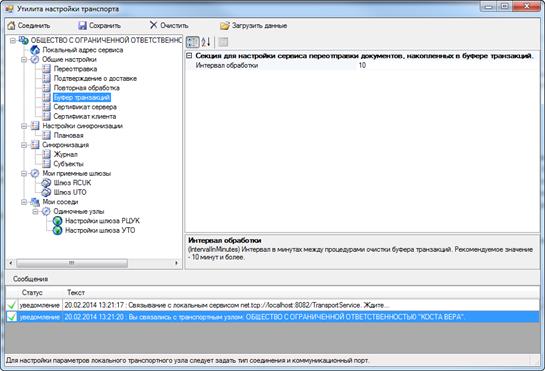545x371 pixels.
Task: Click the Шлюз RCUK gateway icon
Action: (x=46, y=183)
